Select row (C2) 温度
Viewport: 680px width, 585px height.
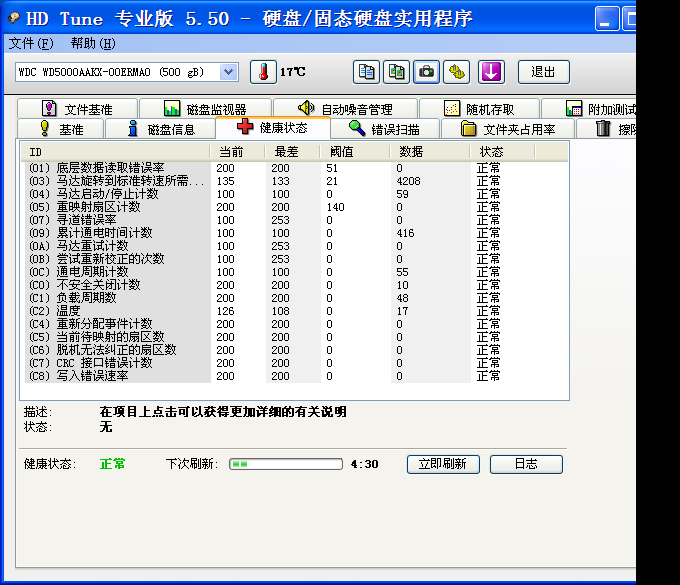[x=294, y=311]
